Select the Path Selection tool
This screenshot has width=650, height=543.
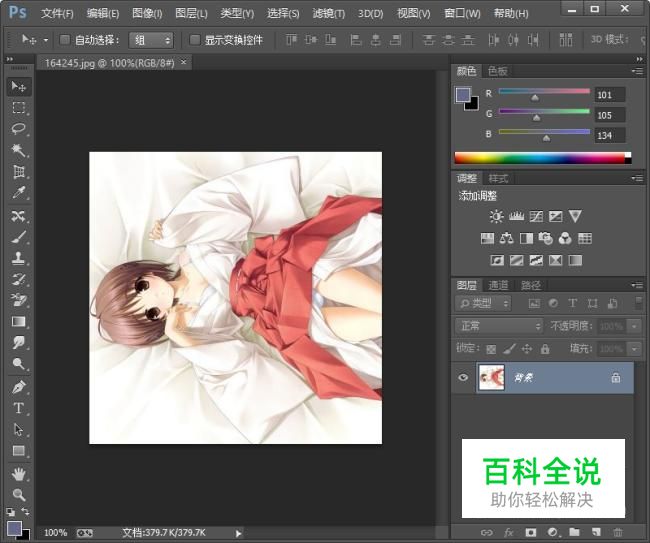tap(19, 429)
